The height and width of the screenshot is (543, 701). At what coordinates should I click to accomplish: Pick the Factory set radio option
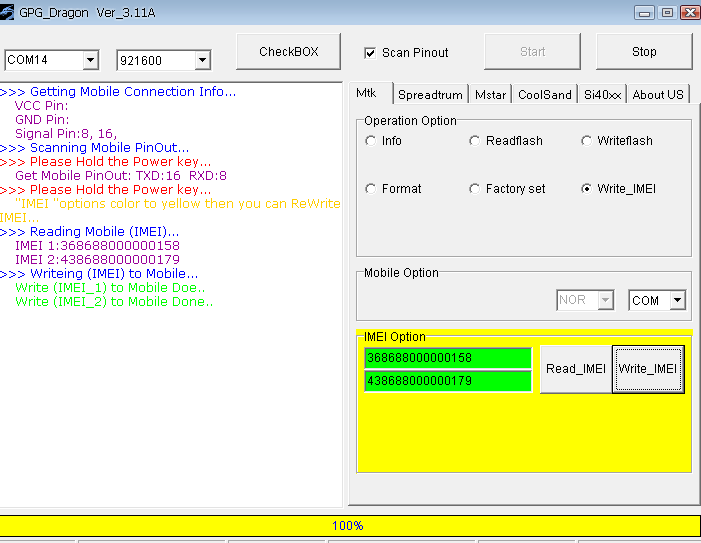click(475, 189)
